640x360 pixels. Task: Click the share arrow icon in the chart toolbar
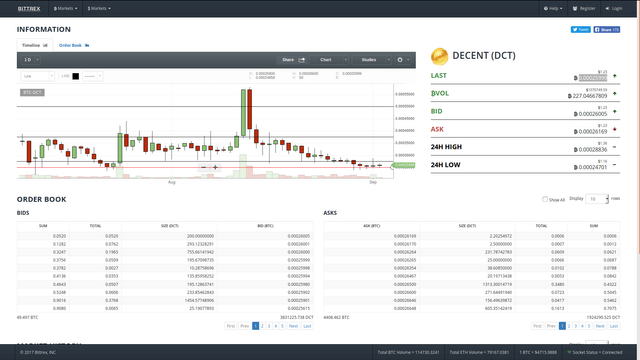click(x=302, y=60)
